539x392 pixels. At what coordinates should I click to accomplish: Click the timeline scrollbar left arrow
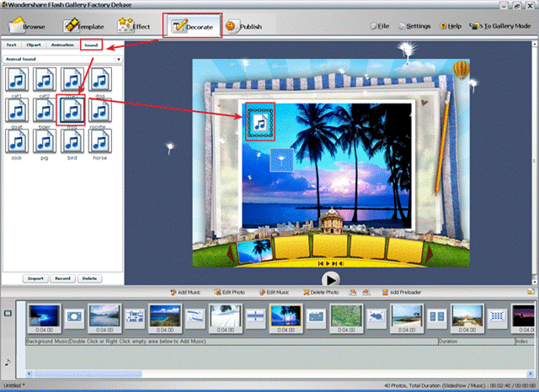click(29, 373)
